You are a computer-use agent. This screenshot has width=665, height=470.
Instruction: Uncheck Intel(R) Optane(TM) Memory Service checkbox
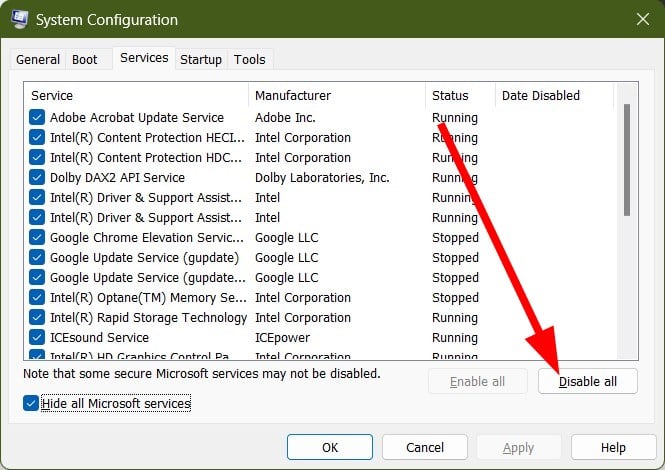37,297
